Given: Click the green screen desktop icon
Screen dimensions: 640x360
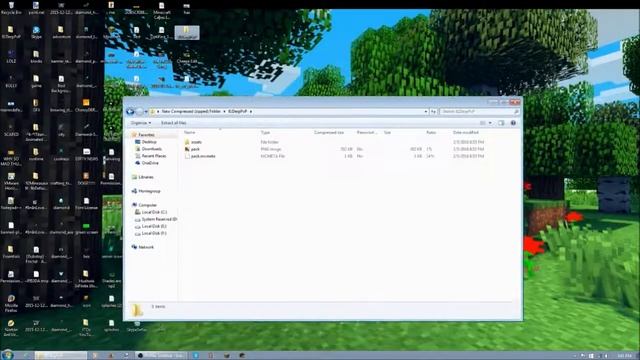Looking at the screenshot, I should [86, 228].
